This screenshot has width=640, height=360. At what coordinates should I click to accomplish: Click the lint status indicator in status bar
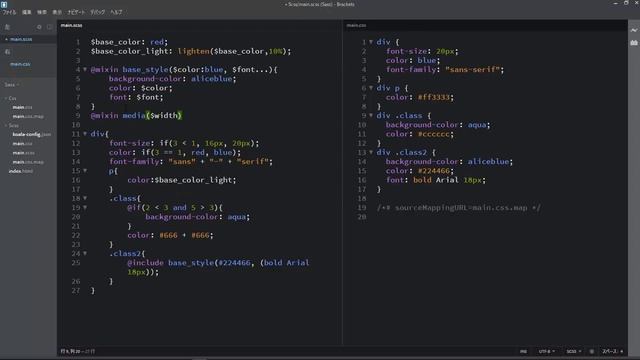(592, 351)
